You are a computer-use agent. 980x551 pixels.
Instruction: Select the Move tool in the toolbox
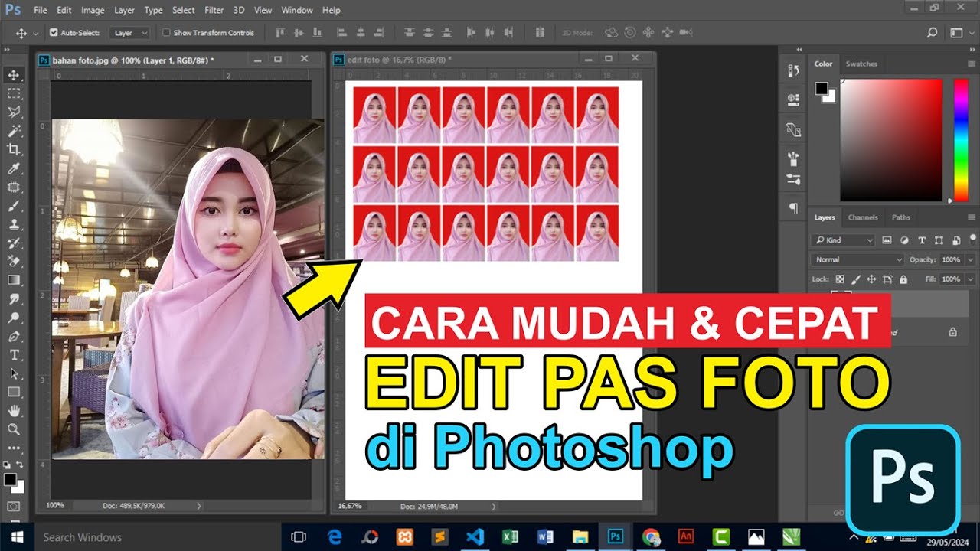click(14, 75)
